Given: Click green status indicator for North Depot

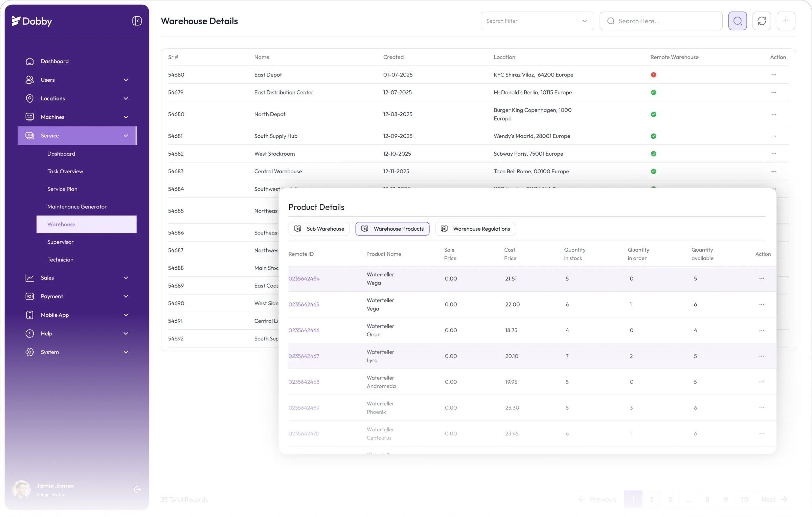Looking at the screenshot, I should [653, 114].
